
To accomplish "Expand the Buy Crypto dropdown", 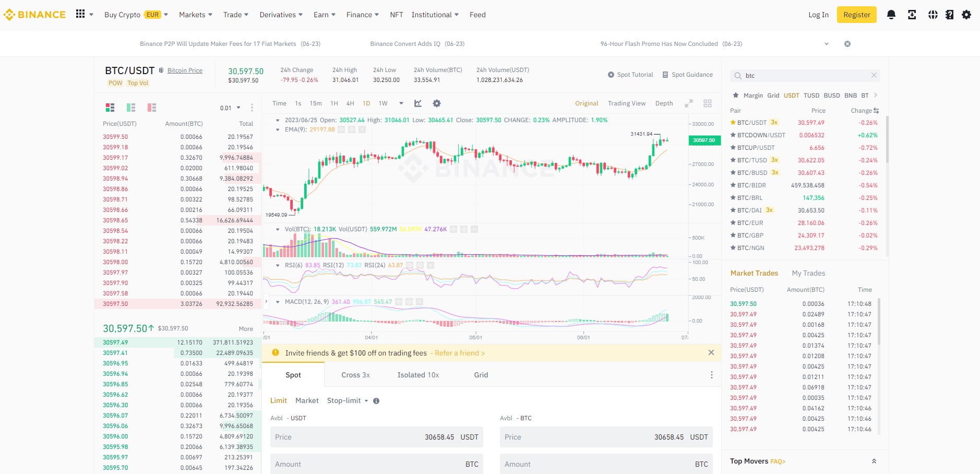I will [x=166, y=15].
